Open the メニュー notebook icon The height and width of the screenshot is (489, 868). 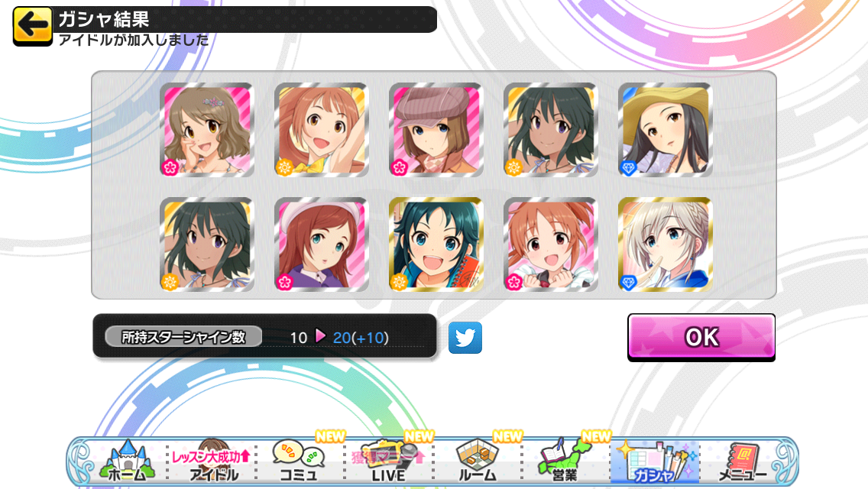(x=743, y=461)
